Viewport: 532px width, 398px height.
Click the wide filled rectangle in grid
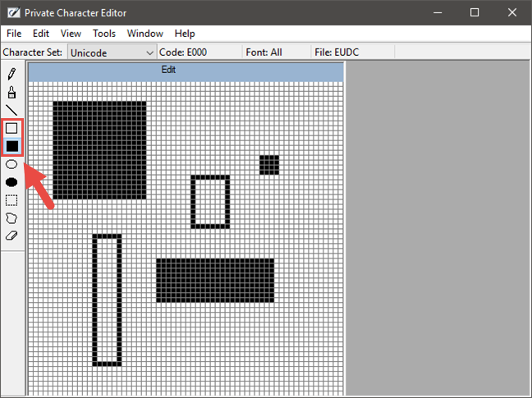[215, 281]
